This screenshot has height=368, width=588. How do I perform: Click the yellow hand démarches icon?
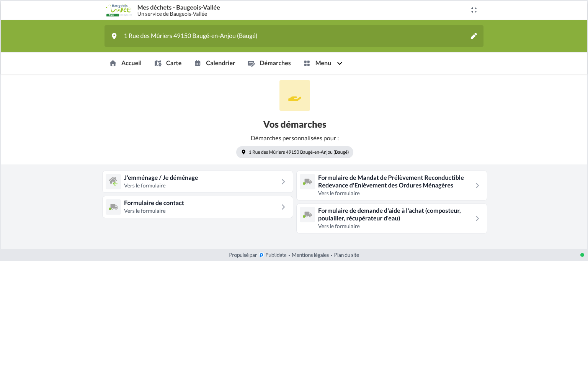click(x=295, y=95)
